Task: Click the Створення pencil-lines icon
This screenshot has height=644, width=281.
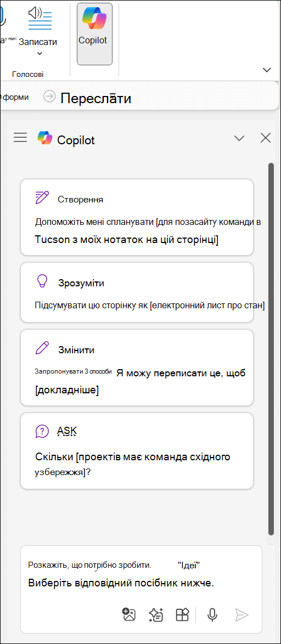Action: (42, 198)
